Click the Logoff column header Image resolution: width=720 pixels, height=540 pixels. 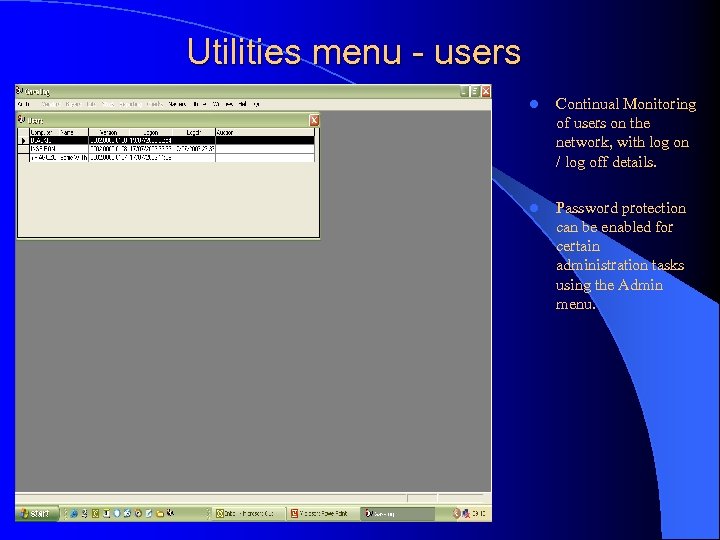pyautogui.click(x=194, y=132)
